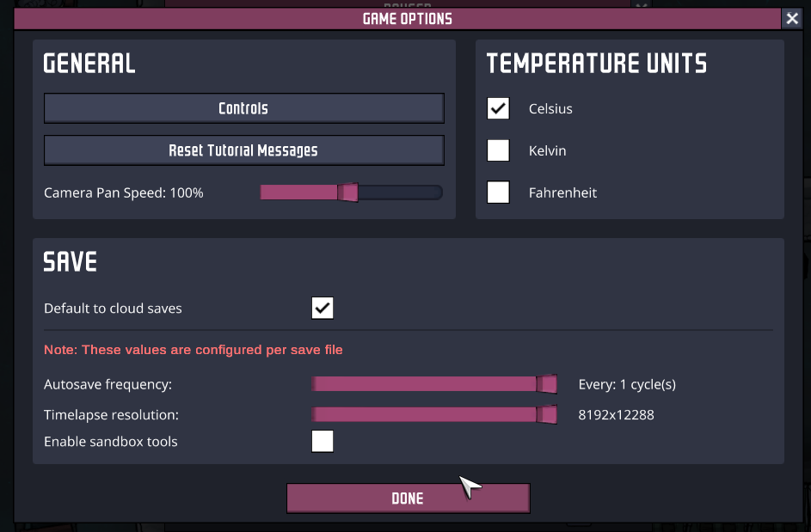Click the Celsius label text
The image size is (811, 532).
coord(550,109)
